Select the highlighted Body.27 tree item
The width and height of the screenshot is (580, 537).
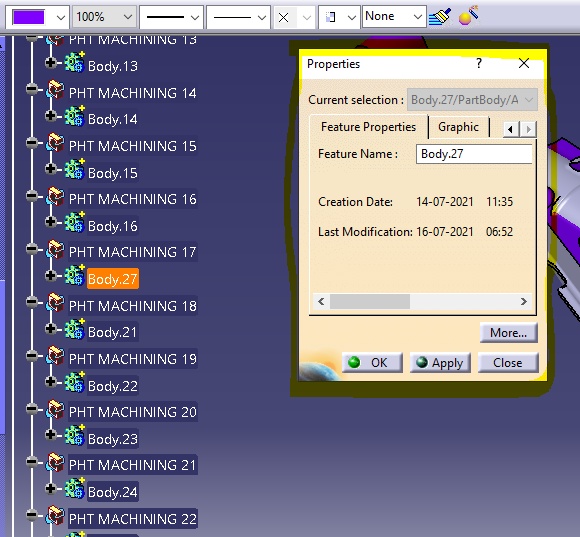point(113,279)
